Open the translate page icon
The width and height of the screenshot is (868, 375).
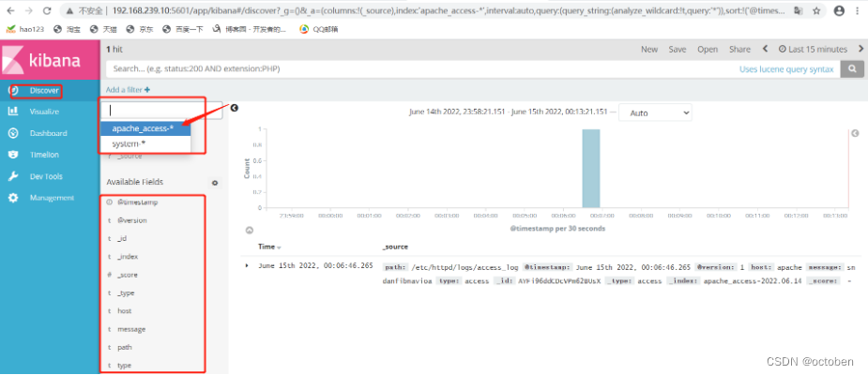(x=798, y=10)
